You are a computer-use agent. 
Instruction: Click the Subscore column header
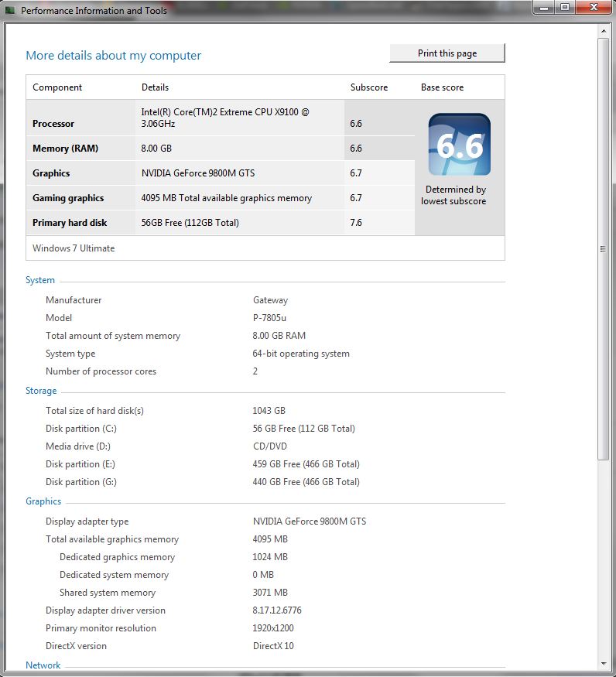click(369, 87)
